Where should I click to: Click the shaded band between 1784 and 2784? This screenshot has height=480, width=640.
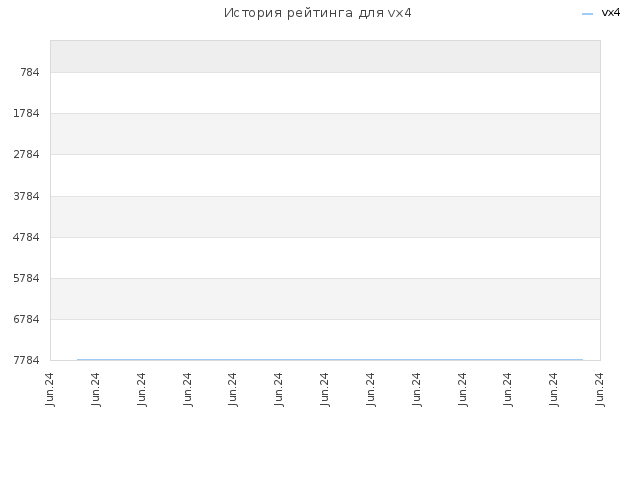(325, 134)
